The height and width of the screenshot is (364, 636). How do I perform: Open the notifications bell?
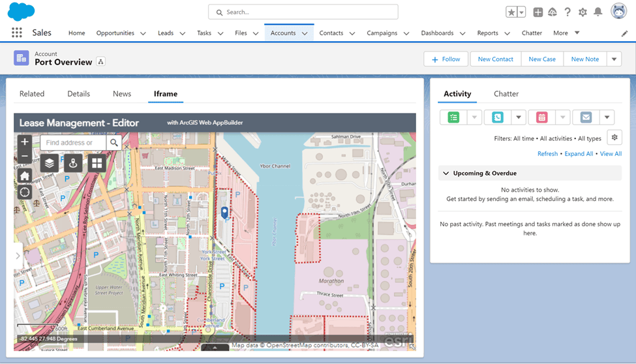coord(598,12)
